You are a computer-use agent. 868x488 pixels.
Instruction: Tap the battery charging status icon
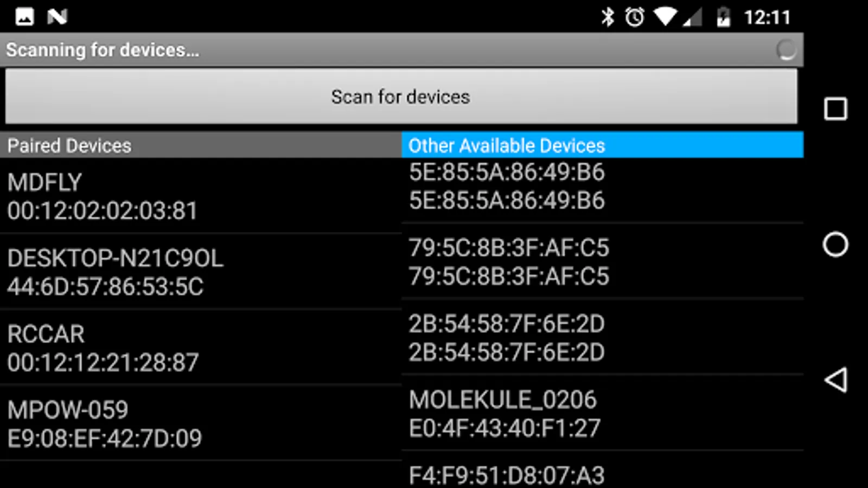(x=723, y=17)
